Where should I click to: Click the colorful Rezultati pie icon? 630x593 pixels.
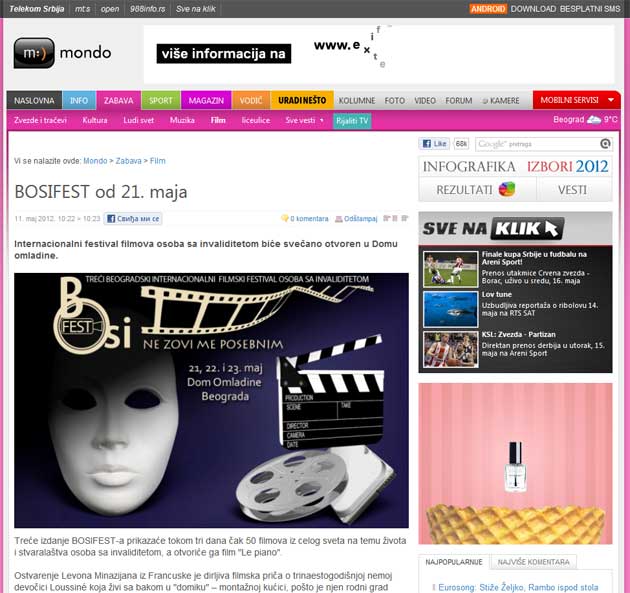click(x=507, y=189)
